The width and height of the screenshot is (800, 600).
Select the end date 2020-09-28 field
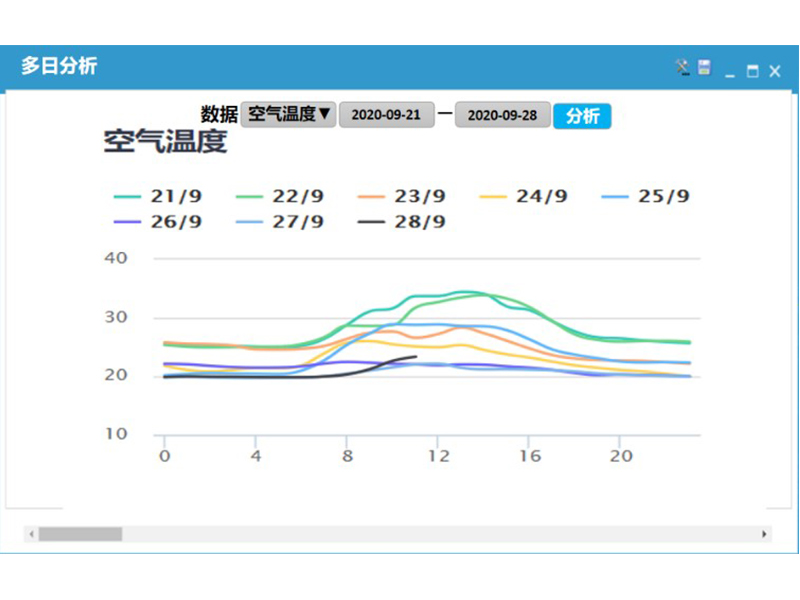coord(502,116)
